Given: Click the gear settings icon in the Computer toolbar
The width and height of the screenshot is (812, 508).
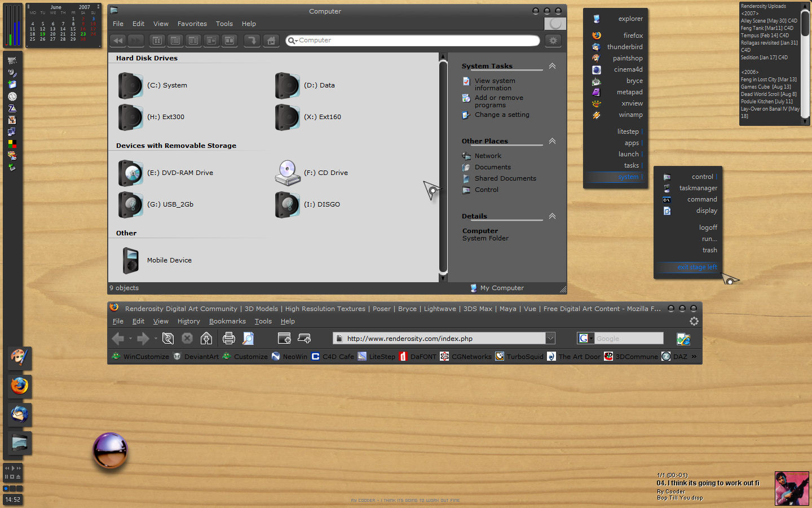Looking at the screenshot, I should [553, 41].
